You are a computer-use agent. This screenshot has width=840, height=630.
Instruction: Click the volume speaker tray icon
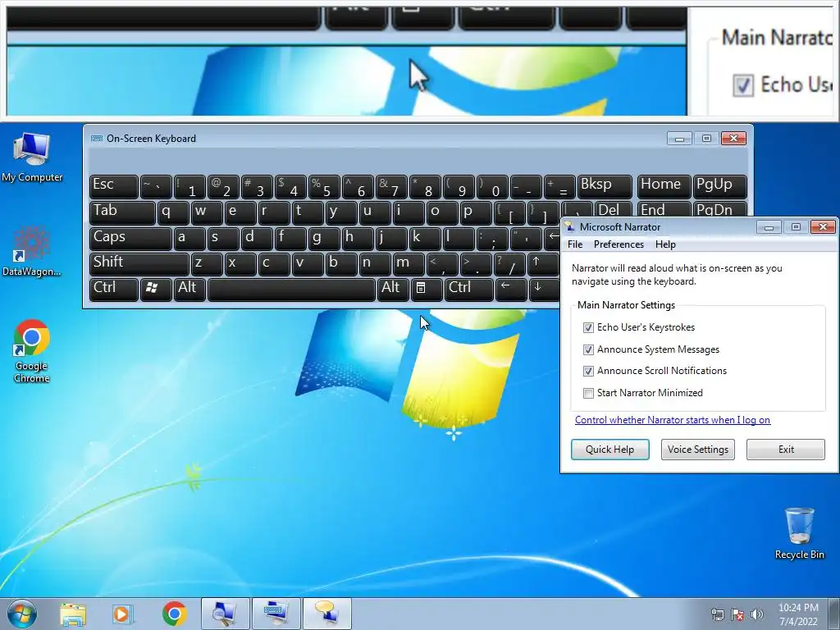click(756, 614)
